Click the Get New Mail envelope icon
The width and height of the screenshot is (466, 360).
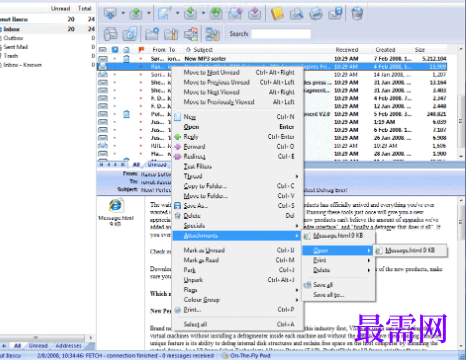tap(110, 14)
